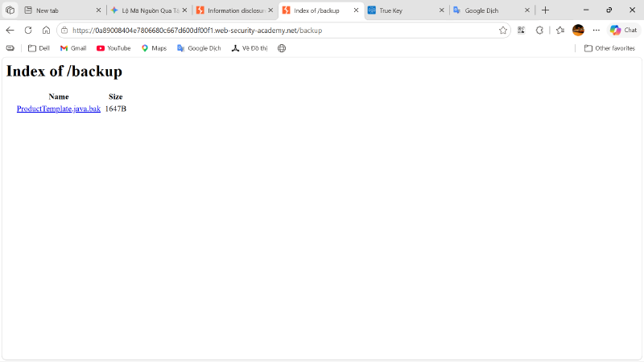Reload the current page
This screenshot has width=644, height=362.
28,30
